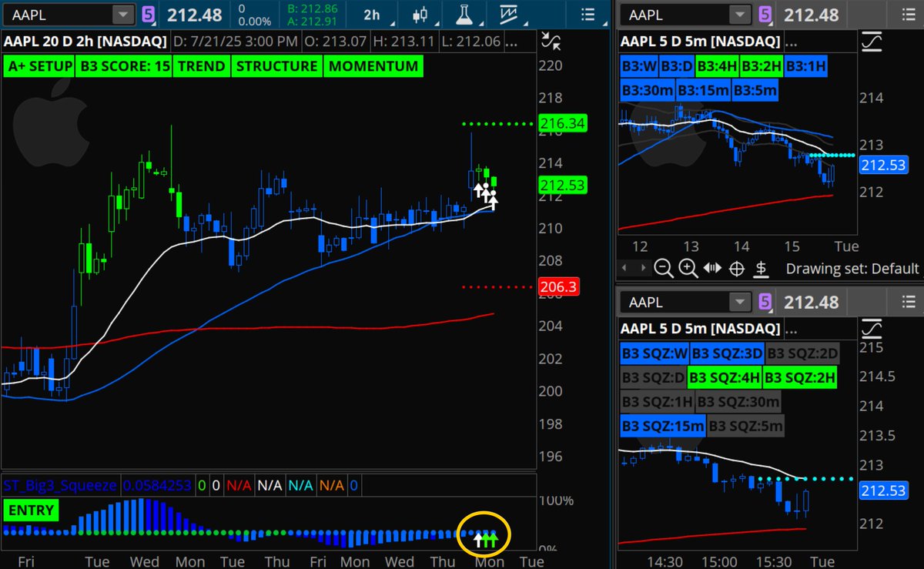Image resolution: width=924 pixels, height=569 pixels.
Task: Click the B3:1H label
Action: point(806,66)
